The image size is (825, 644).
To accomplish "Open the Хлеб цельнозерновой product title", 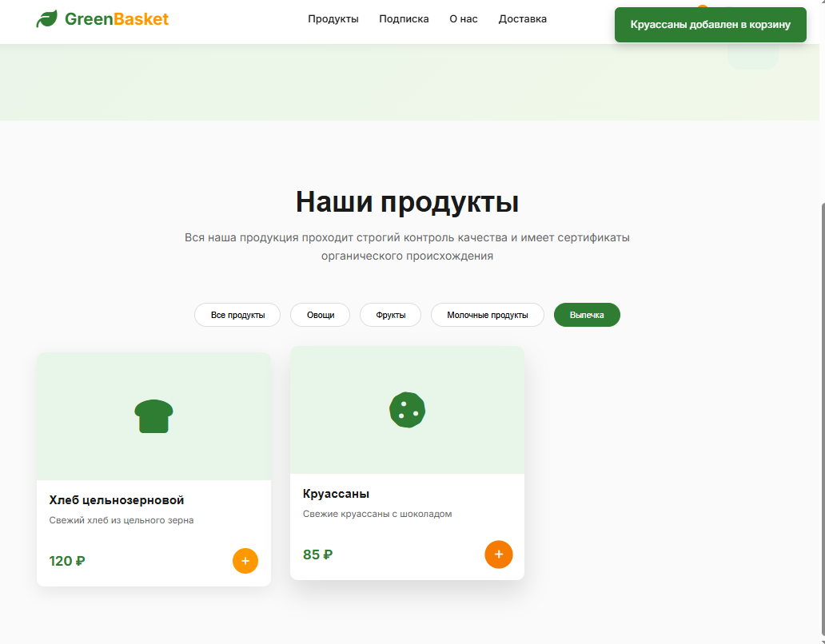I will point(117,500).
